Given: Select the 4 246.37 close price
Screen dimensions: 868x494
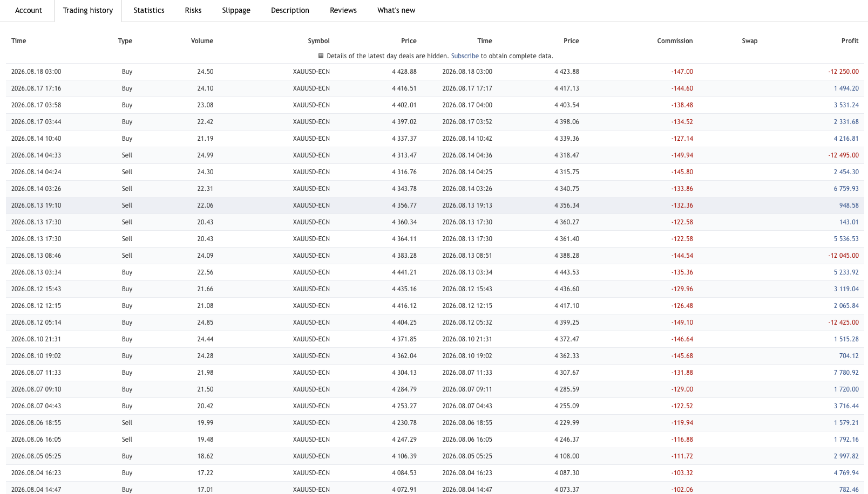Looking at the screenshot, I should 567,440.
